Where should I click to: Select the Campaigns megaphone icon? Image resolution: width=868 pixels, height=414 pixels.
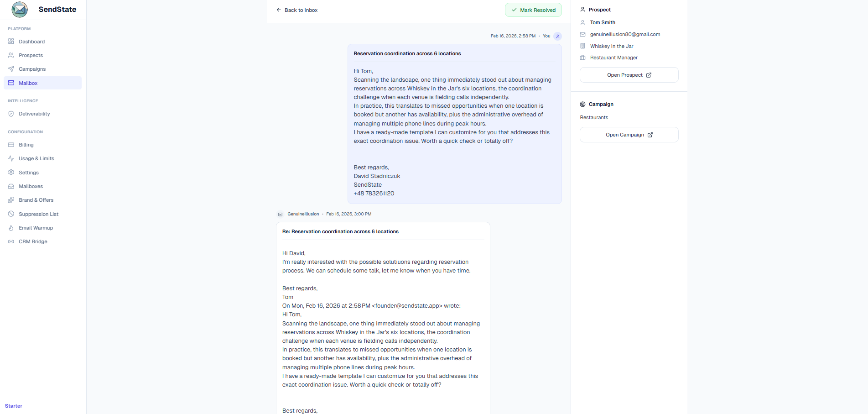tap(11, 69)
